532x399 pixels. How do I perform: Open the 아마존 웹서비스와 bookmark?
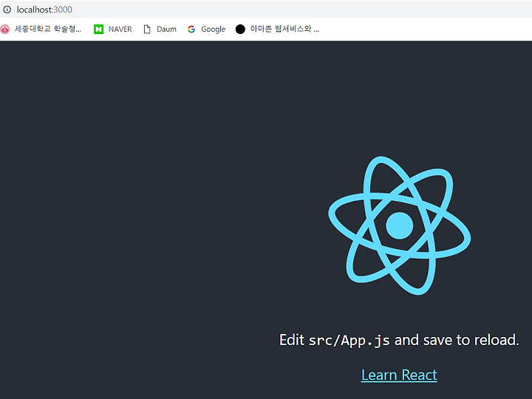pos(284,29)
